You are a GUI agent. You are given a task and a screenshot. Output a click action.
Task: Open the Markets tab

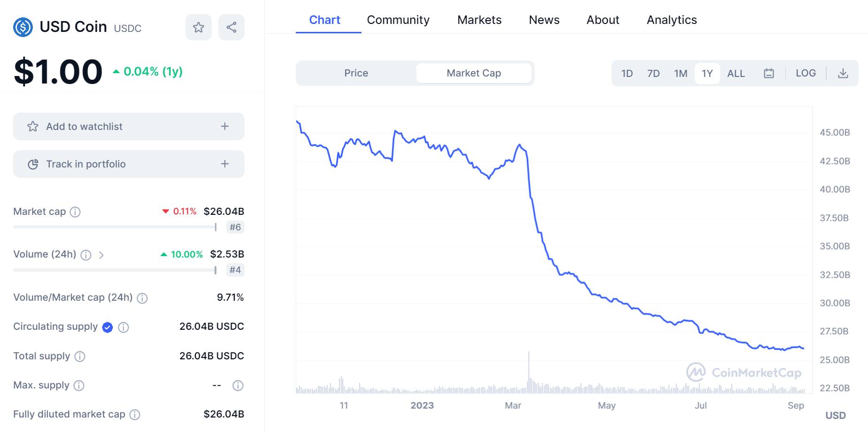pos(479,20)
